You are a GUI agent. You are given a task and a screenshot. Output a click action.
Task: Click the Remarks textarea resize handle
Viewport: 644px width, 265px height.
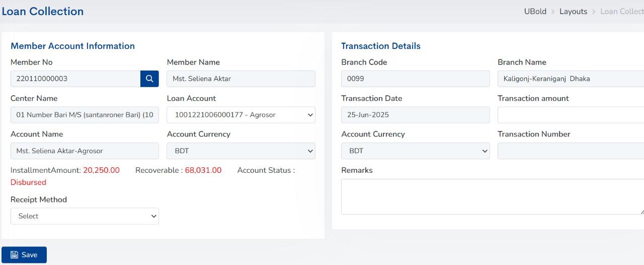(641, 212)
